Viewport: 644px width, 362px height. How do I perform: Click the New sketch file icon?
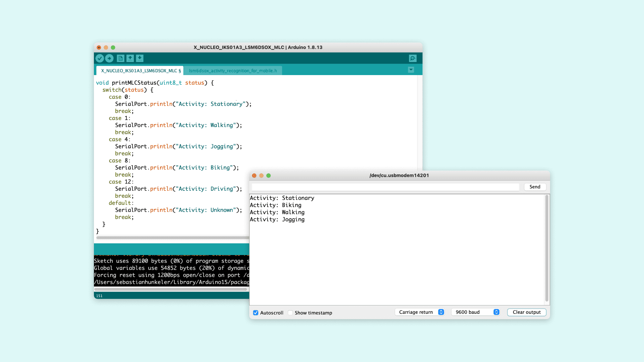click(x=120, y=58)
